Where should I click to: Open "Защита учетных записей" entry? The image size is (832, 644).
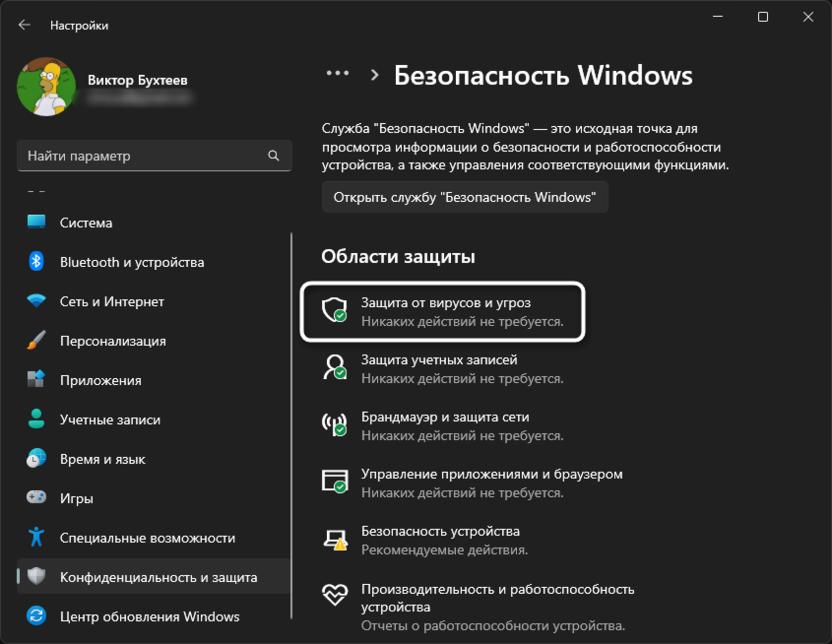click(x=439, y=360)
